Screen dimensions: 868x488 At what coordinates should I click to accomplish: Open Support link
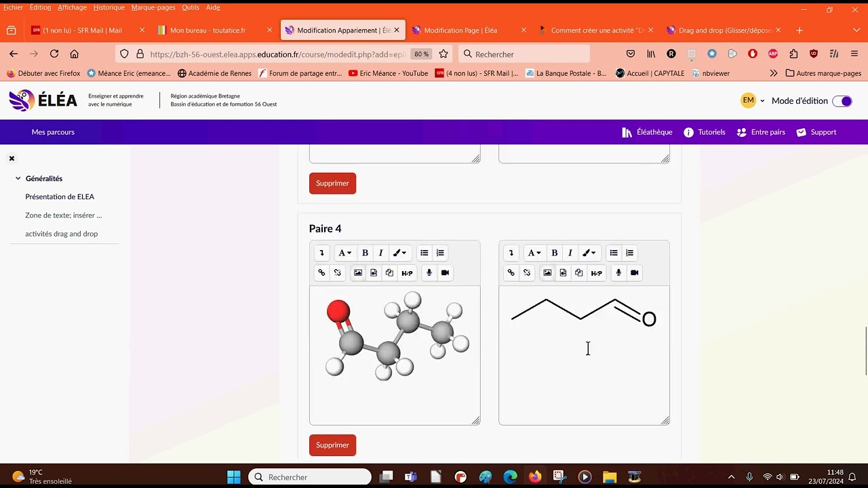[816, 132]
